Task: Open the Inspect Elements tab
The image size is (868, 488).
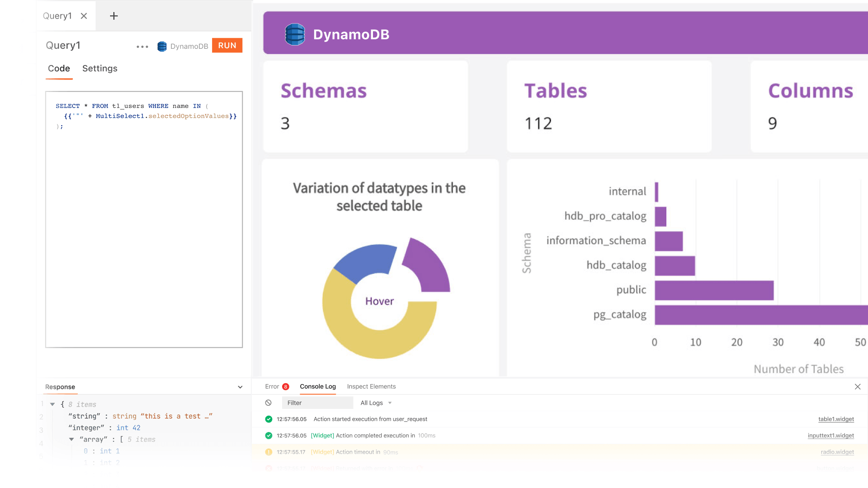Action: coord(371,386)
